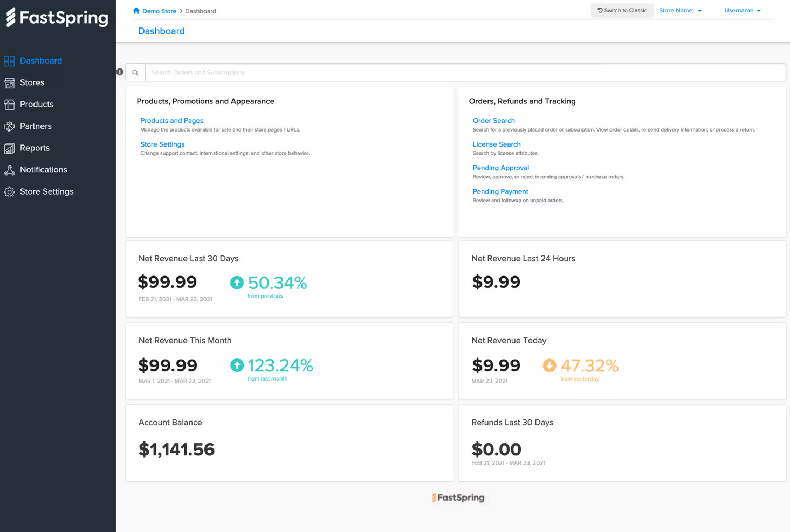Image resolution: width=790 pixels, height=532 pixels.
Task: Click the Orders and Subscriptions search field
Action: 377,72
